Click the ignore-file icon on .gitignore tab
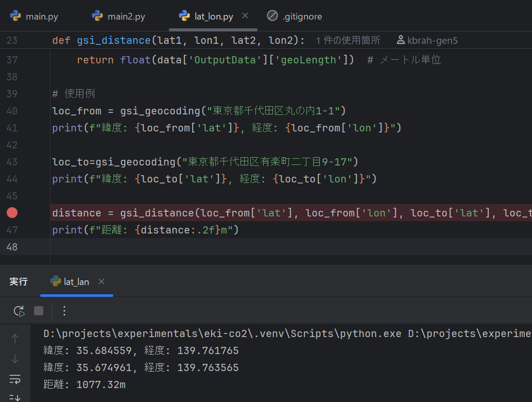The height and width of the screenshot is (402, 532). point(272,15)
